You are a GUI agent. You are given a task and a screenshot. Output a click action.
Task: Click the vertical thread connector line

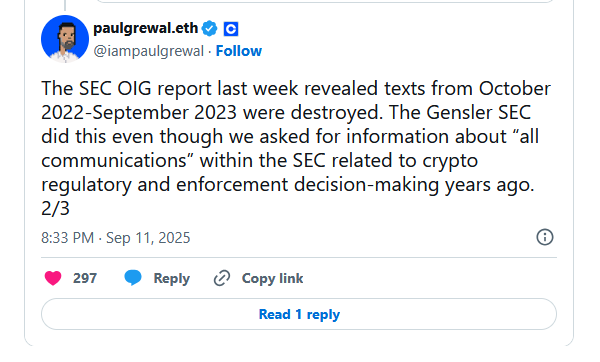(x=65, y=5)
